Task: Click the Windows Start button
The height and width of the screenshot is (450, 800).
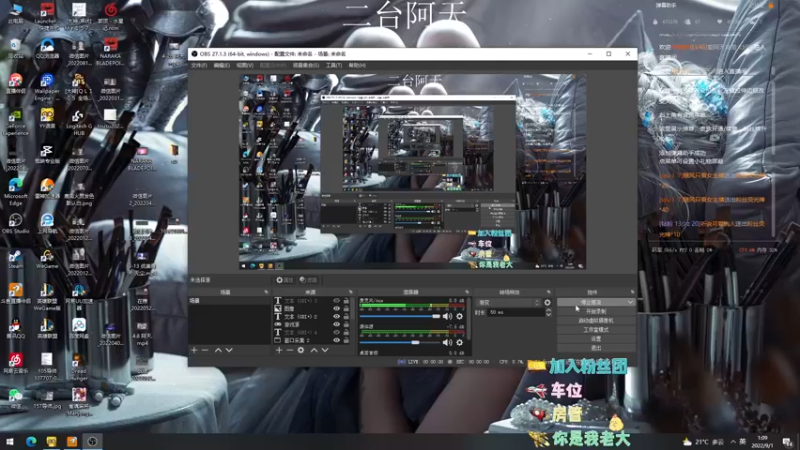Action: (10, 441)
